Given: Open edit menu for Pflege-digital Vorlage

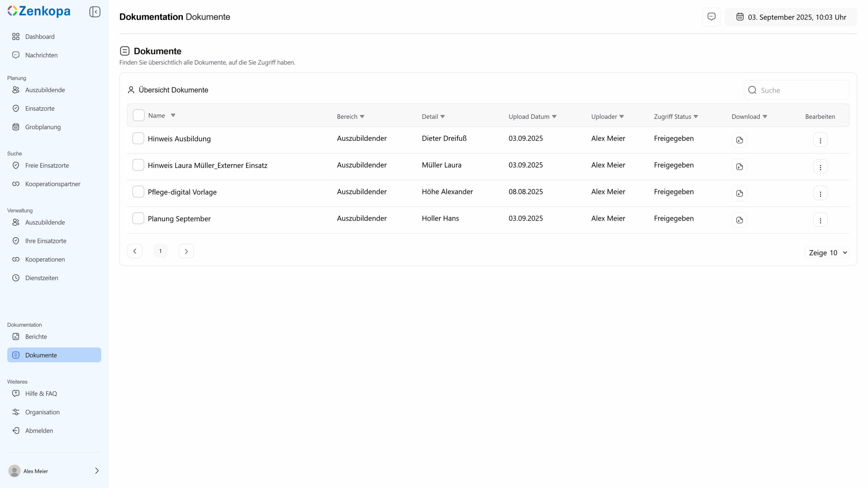Looking at the screenshot, I should pos(820,194).
